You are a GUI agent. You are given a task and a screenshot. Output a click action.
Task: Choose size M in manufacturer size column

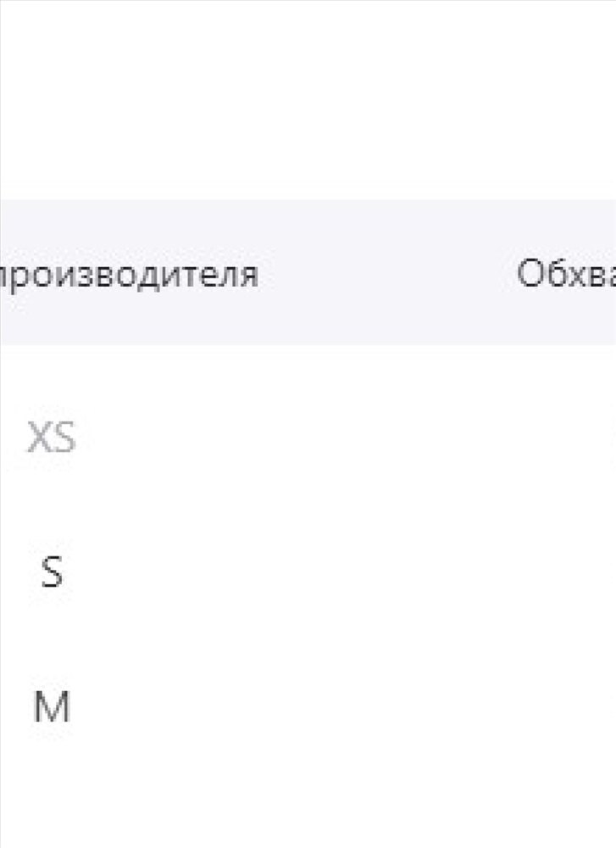click(x=52, y=707)
